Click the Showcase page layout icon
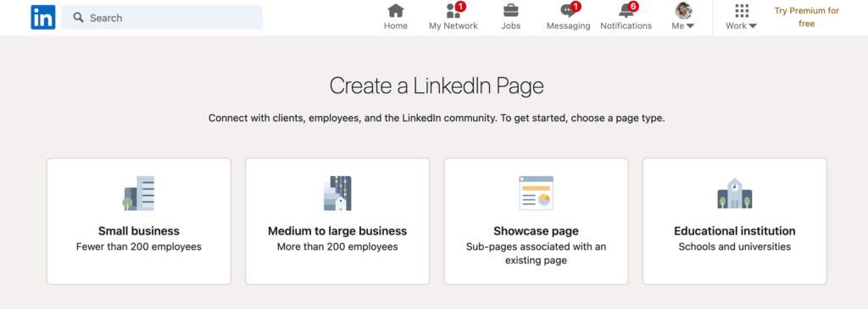 [536, 194]
